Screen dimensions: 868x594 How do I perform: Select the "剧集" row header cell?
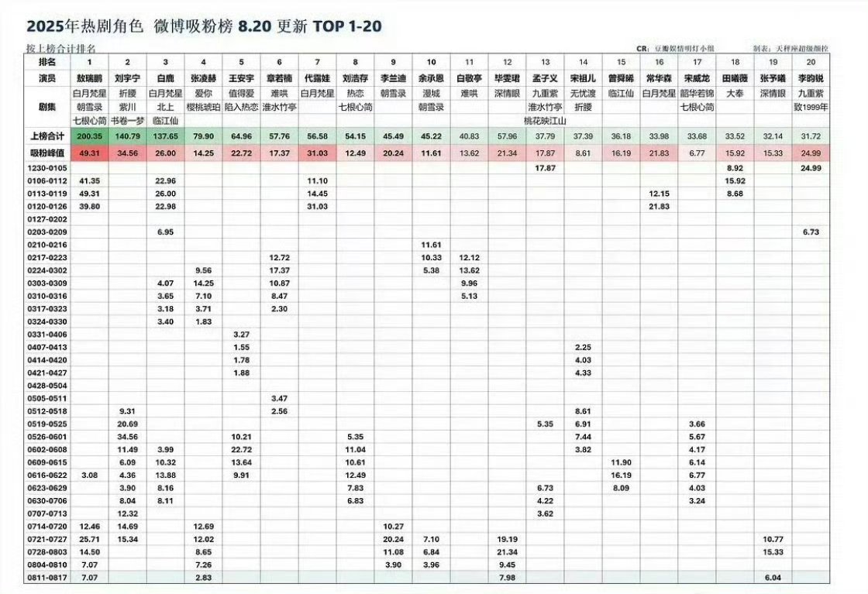pos(47,107)
